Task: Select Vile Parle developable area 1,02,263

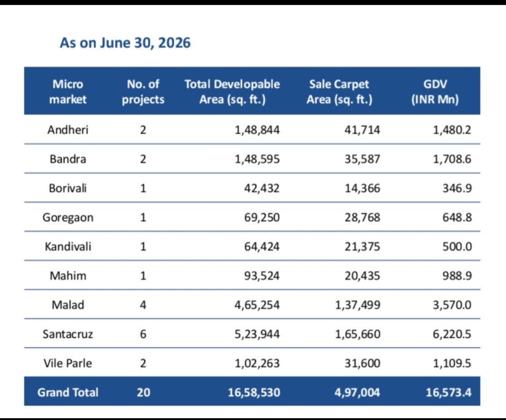Action: click(257, 364)
